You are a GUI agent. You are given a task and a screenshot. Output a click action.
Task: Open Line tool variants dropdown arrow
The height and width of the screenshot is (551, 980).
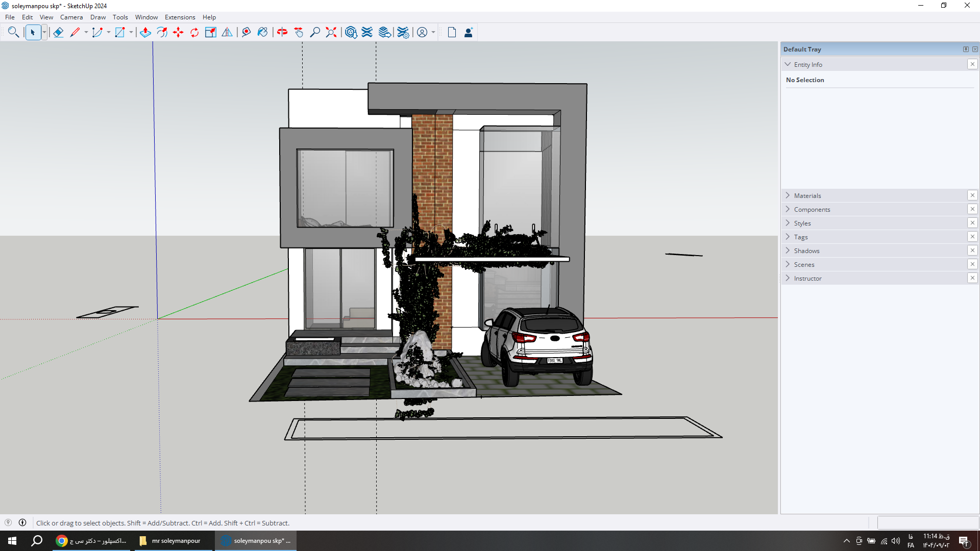(86, 32)
